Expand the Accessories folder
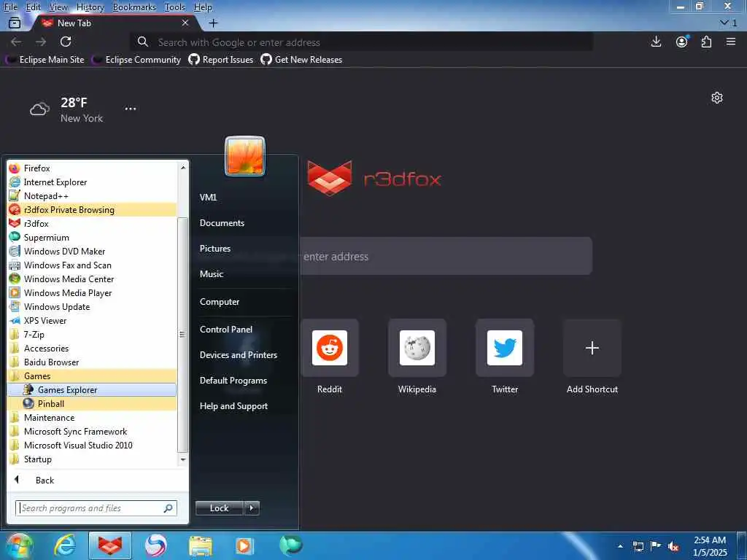Viewport: 747px width, 560px height. 92,348
